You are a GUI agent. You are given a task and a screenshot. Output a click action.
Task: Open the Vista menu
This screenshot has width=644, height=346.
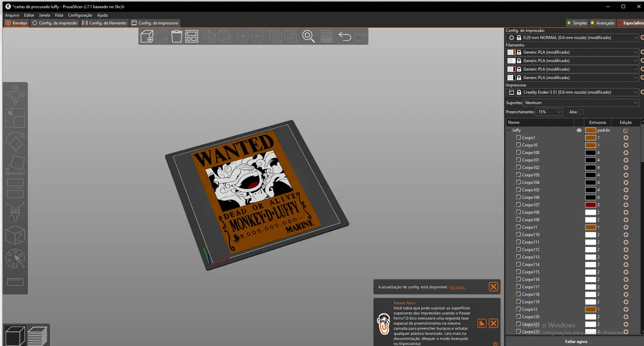[59, 15]
